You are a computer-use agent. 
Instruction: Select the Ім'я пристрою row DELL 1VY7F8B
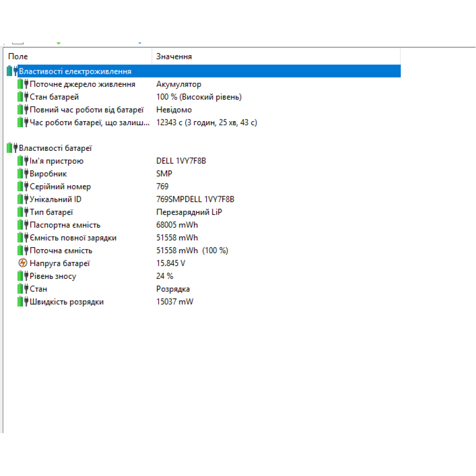click(x=95, y=160)
